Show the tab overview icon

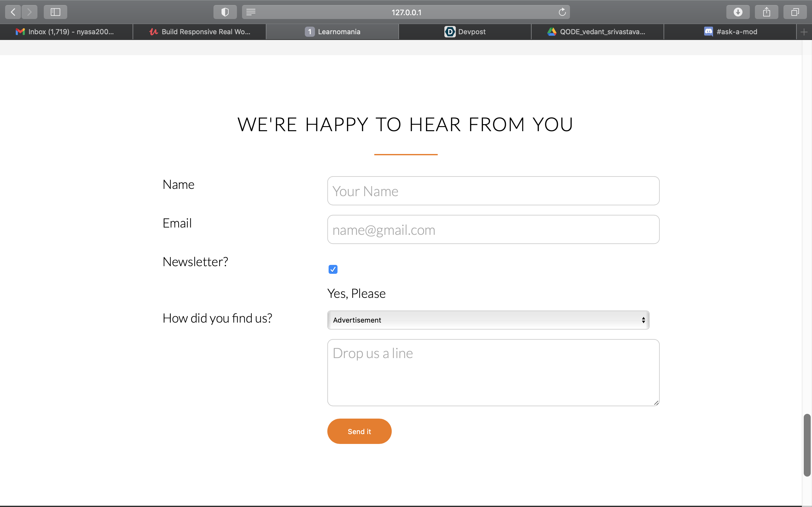pyautogui.click(x=795, y=12)
